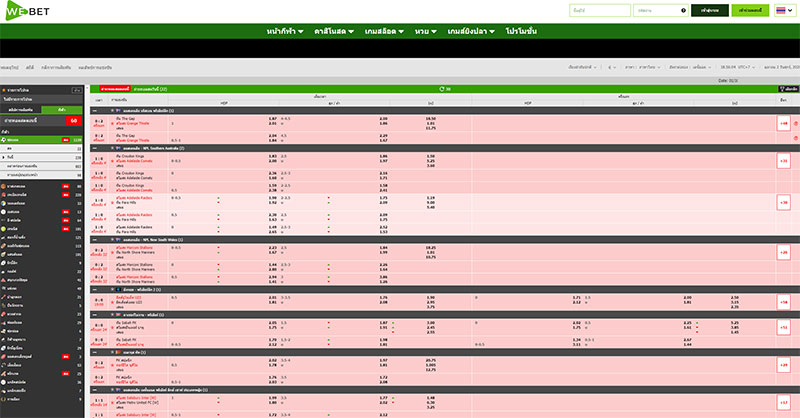Toggle favorite star for Marconi Stallions match
The width and height of the screenshot is (800, 418).
[x=112, y=252]
